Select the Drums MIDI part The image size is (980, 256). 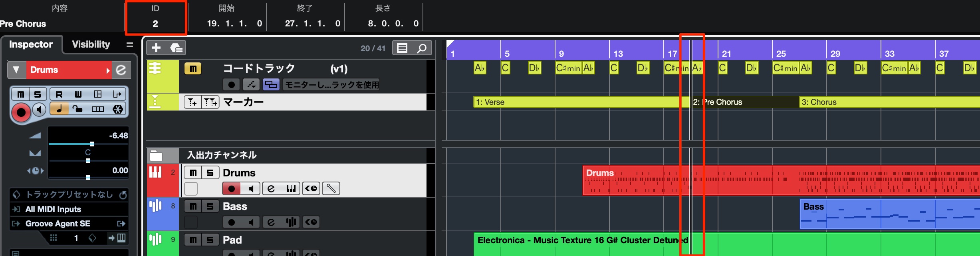pyautogui.click(x=782, y=180)
